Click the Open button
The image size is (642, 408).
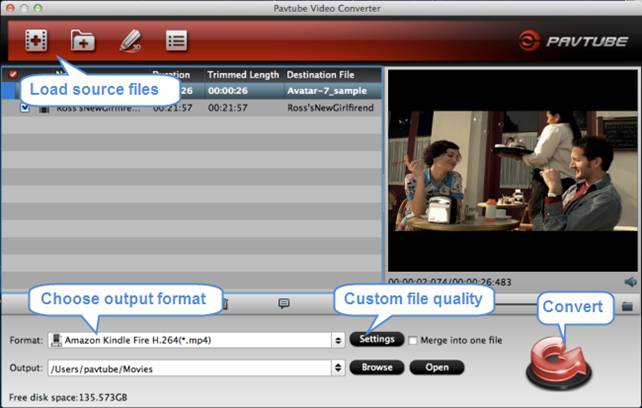(x=437, y=367)
